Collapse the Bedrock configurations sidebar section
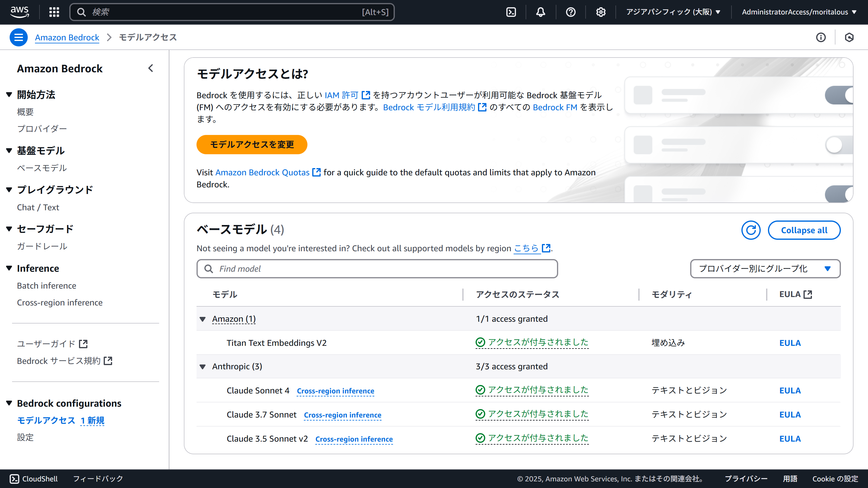 point(9,403)
